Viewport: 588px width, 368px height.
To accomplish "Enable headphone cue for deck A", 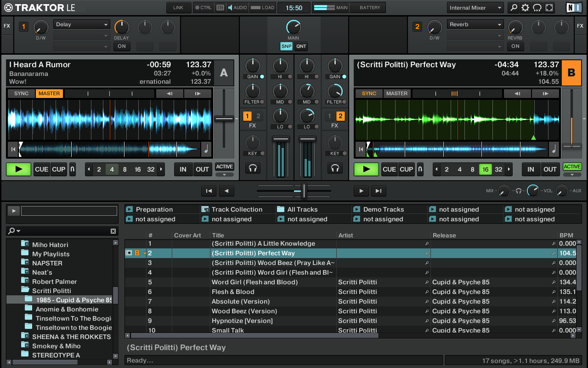I will tap(252, 168).
